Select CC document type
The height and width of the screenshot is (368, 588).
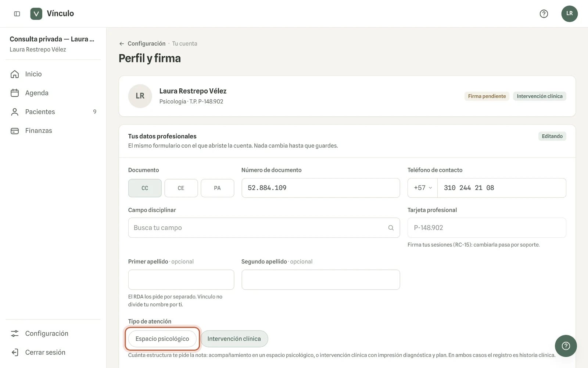tap(145, 188)
